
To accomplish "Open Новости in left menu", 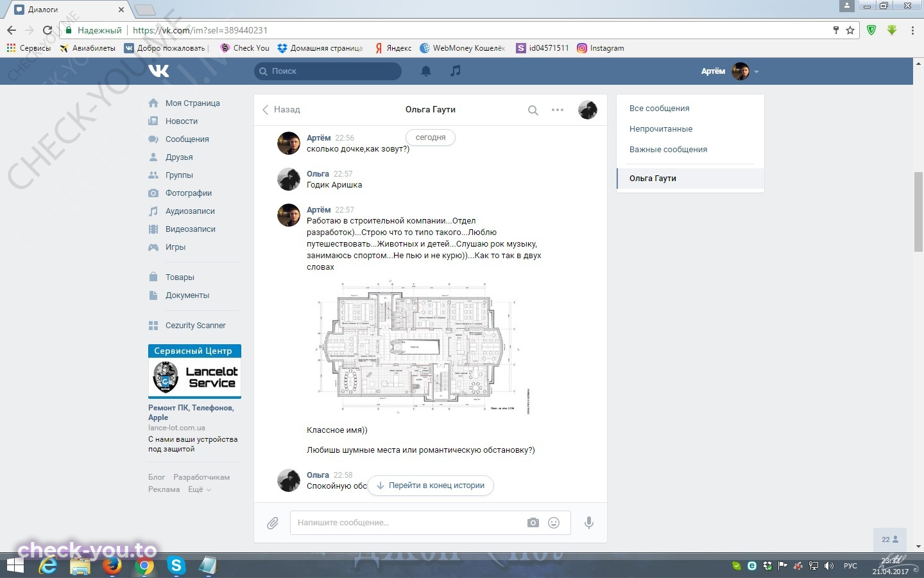I will (182, 121).
